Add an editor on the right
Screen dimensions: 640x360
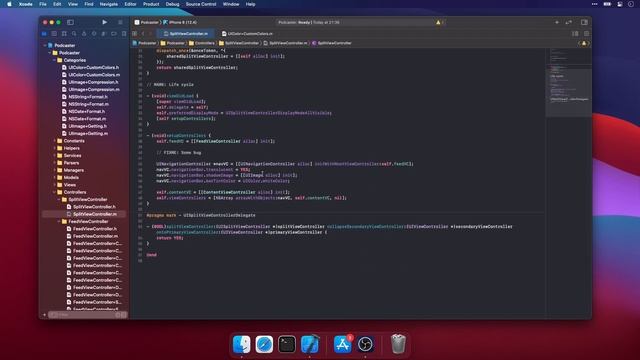click(x=586, y=33)
